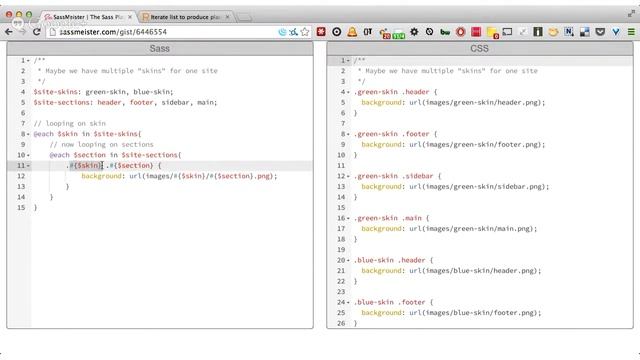
Task: Click the highlighted #{$skin} interpolation
Action: click(86, 165)
